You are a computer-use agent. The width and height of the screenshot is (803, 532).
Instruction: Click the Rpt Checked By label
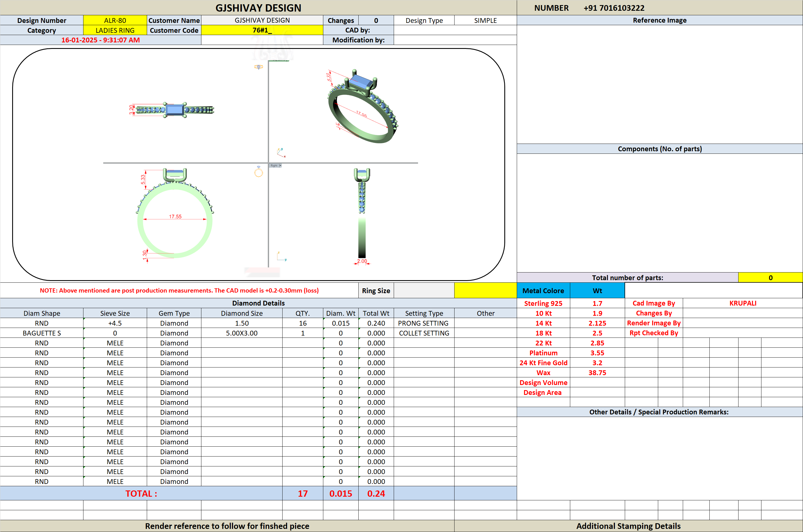coord(654,333)
